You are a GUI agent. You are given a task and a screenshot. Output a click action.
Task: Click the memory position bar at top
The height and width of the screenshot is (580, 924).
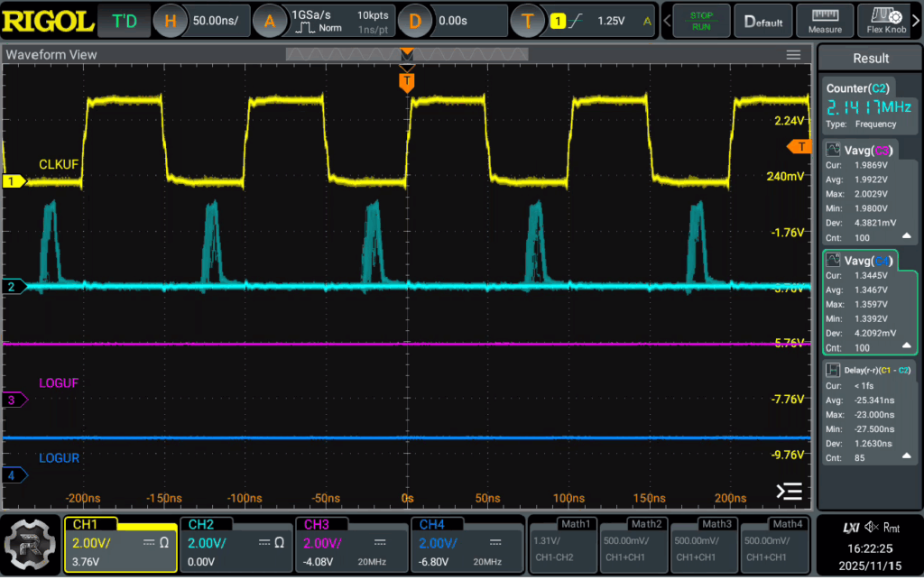click(407, 55)
